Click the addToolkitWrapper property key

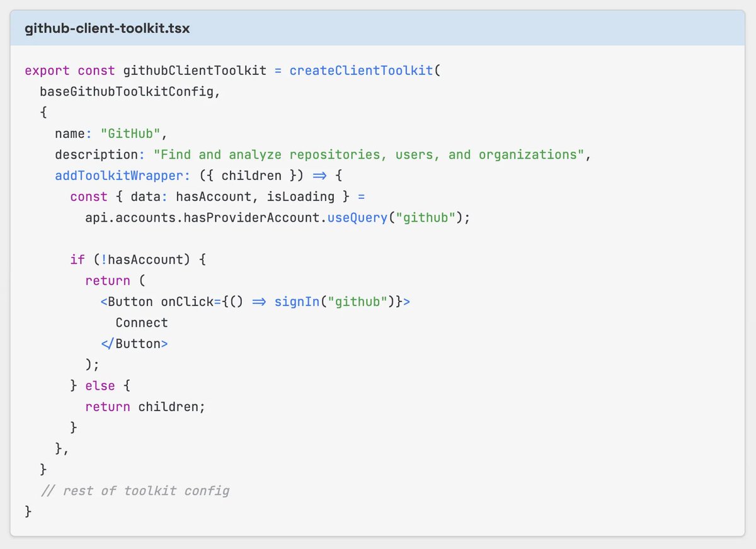click(x=119, y=176)
